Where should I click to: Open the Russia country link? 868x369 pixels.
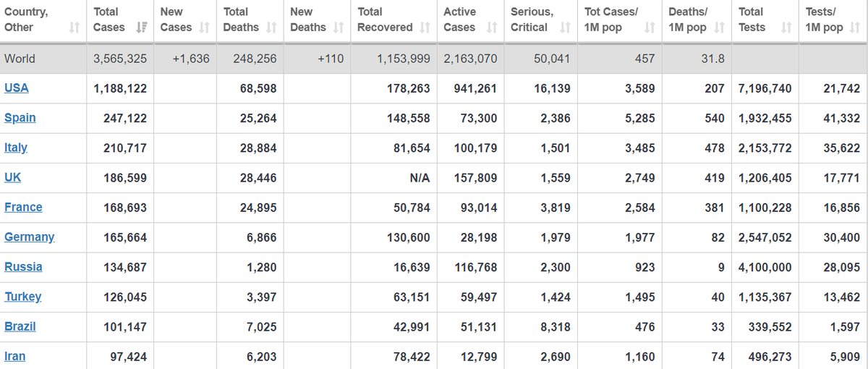(x=23, y=266)
